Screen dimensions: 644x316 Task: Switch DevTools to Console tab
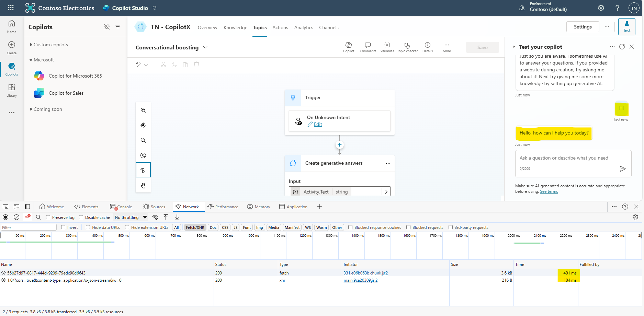pos(121,207)
